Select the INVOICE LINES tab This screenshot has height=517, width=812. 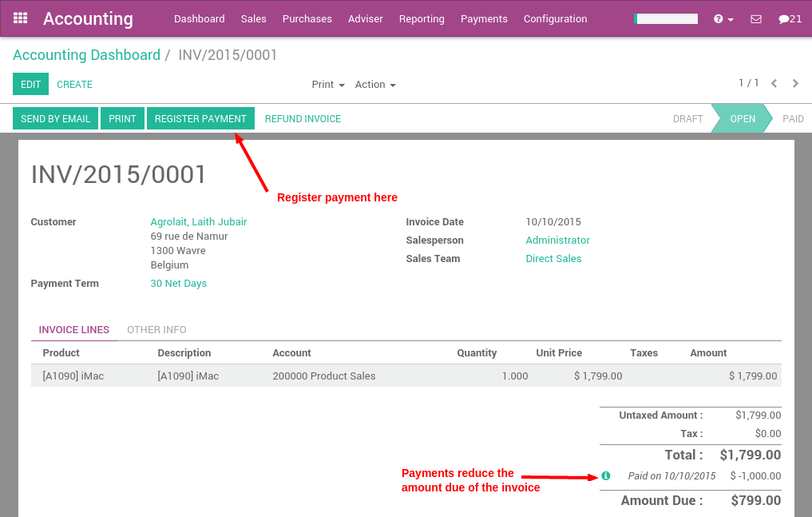73,329
